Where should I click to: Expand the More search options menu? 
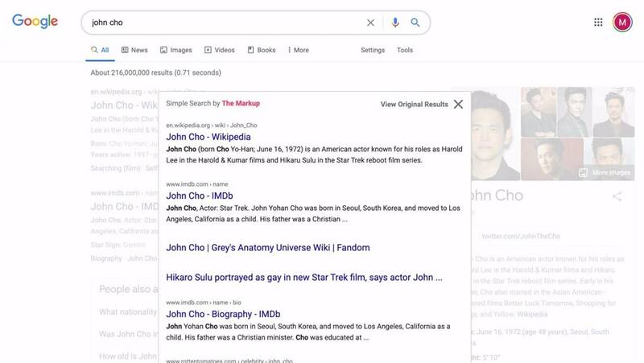pos(298,50)
